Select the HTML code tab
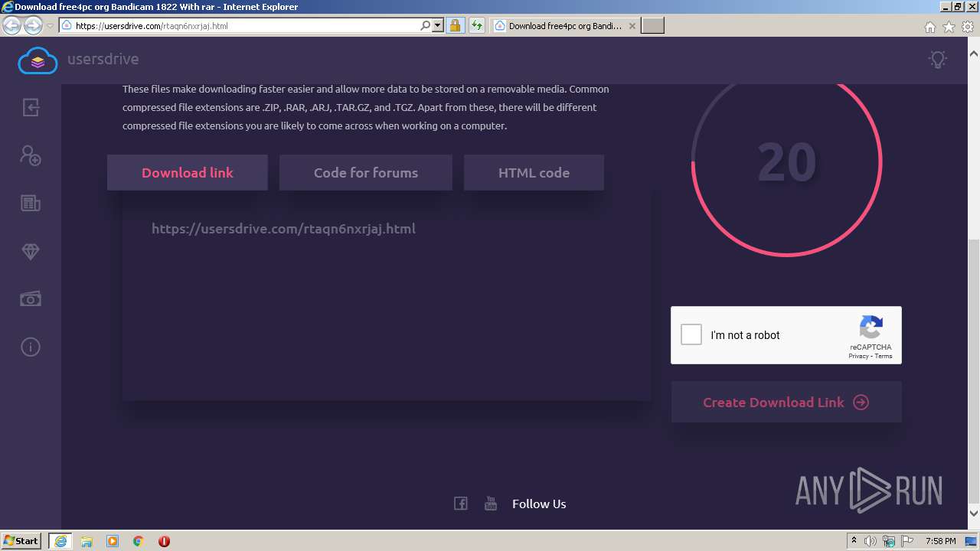Viewport: 980px width, 551px height. click(534, 172)
